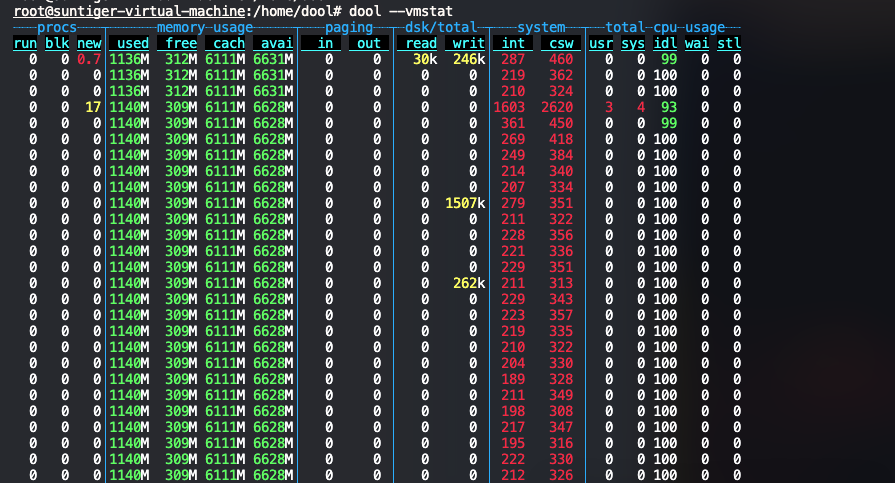
Task: Click the 'stl' column header
Action: pos(729,43)
